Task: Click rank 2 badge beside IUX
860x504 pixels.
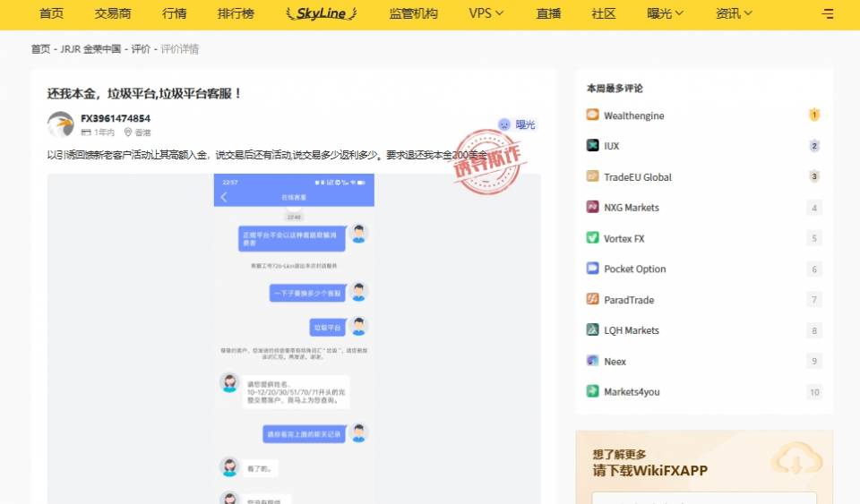Action: tap(814, 146)
